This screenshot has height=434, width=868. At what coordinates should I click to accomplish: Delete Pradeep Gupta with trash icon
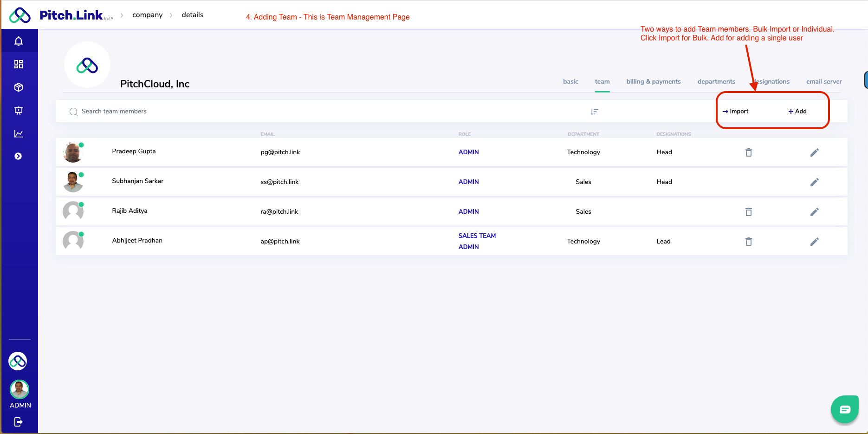749,152
